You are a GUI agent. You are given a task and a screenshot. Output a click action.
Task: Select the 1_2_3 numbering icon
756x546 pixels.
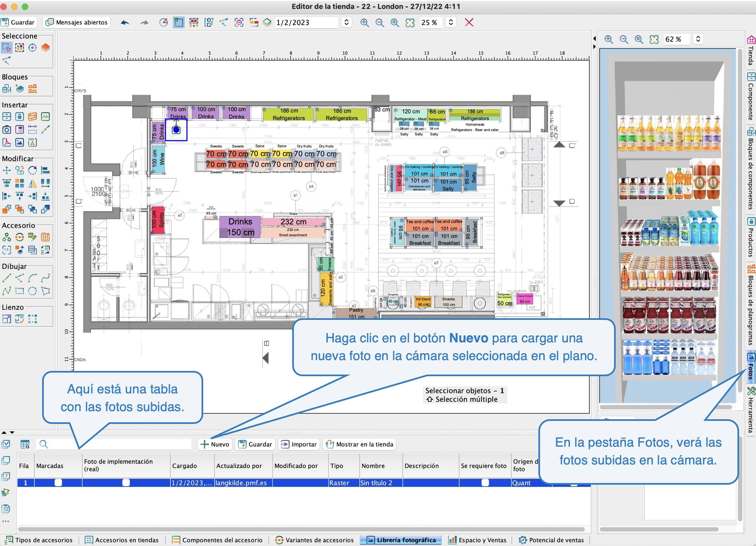7,250
